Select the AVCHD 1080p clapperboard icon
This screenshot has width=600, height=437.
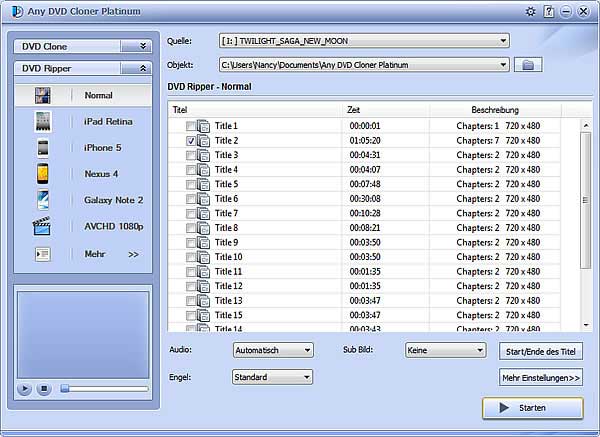coord(41,226)
